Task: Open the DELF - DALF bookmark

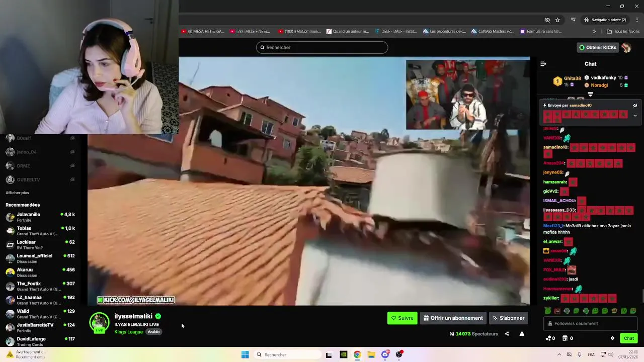Action: tap(395, 31)
